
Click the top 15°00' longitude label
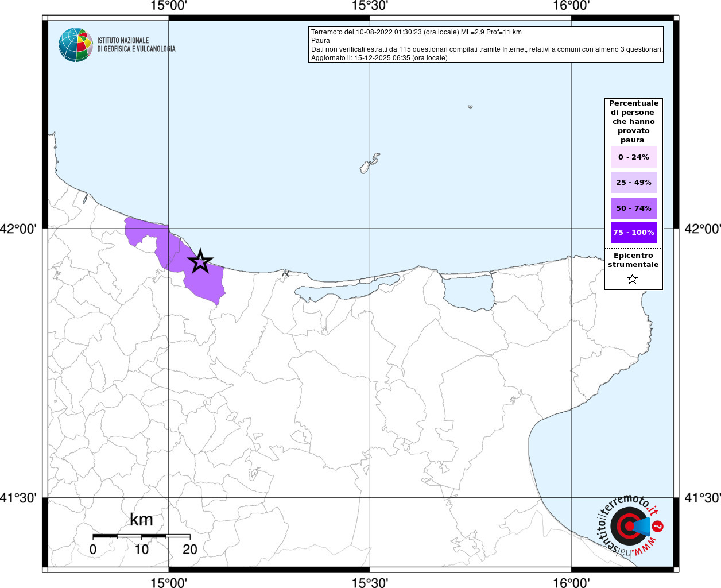[169, 6]
